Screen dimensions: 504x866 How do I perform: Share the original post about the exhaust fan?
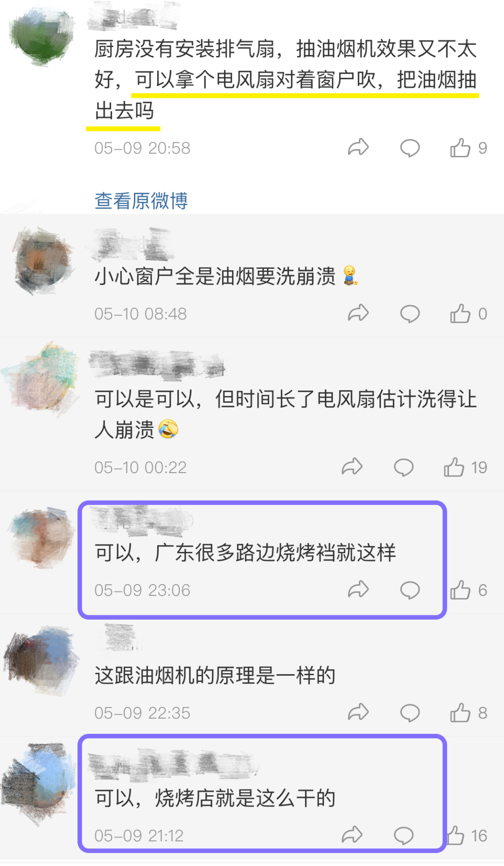[x=358, y=148]
